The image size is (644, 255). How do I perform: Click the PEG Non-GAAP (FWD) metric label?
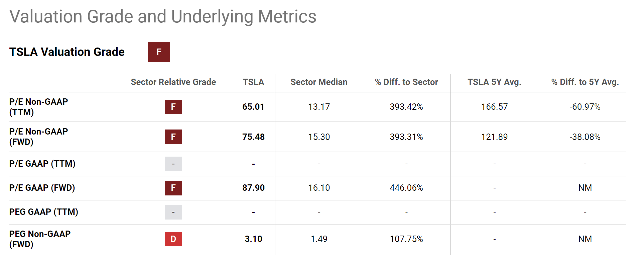pyautogui.click(x=40, y=239)
